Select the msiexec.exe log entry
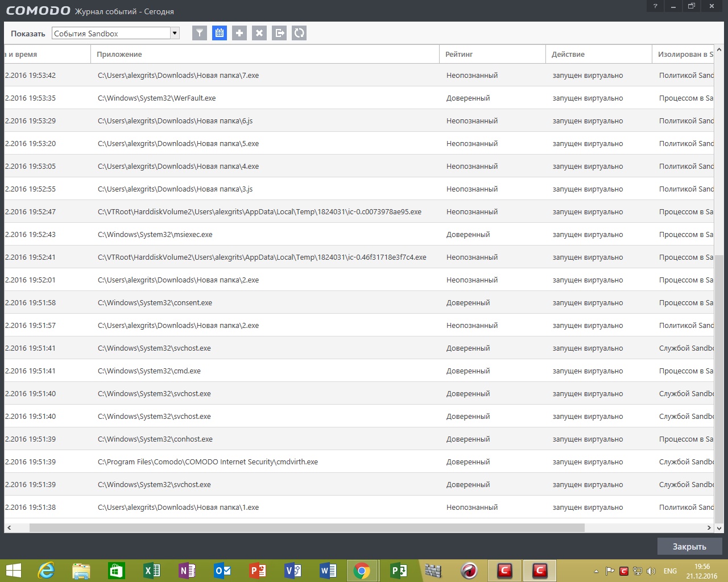 [x=359, y=234]
